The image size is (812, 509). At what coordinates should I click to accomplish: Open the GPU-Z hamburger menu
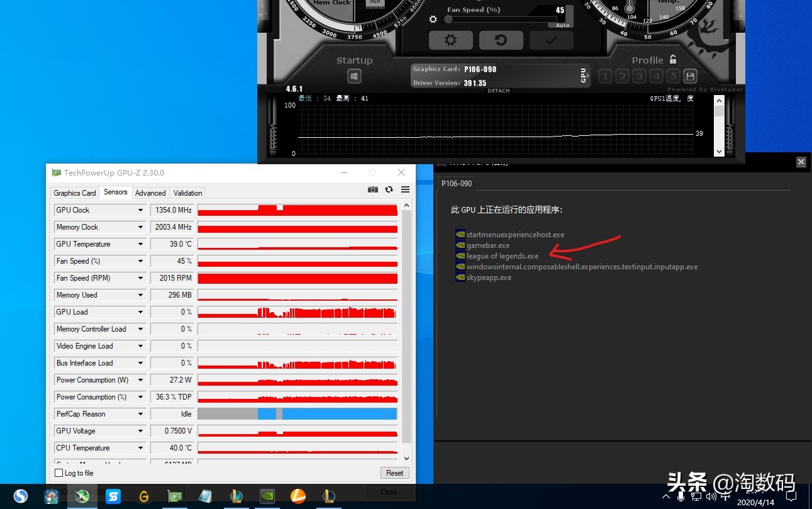point(405,189)
